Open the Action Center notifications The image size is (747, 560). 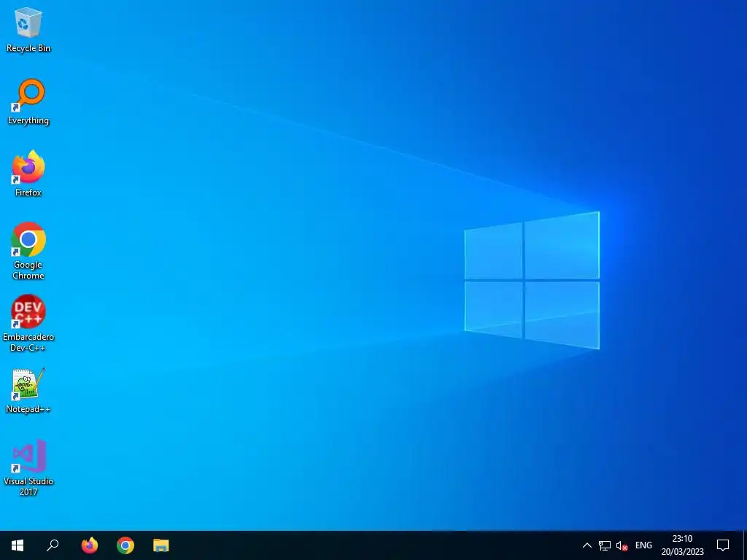click(723, 545)
